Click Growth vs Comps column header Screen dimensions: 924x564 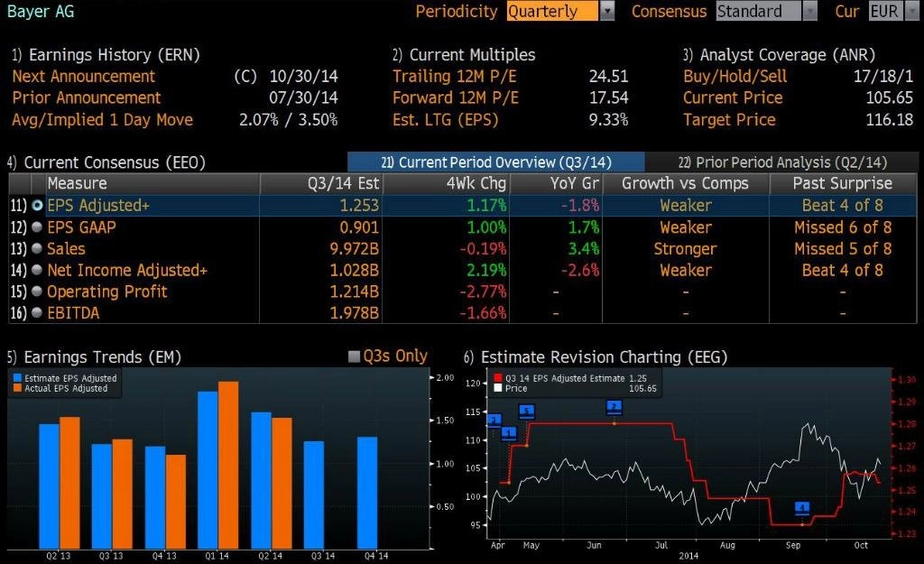(x=686, y=183)
